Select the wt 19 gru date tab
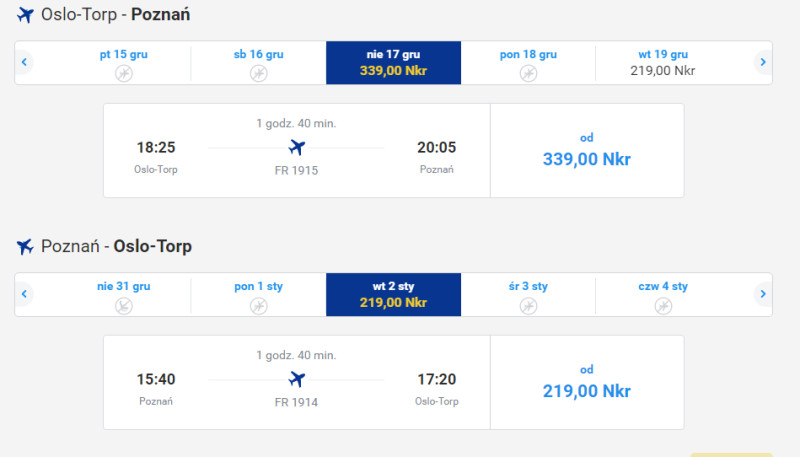The height and width of the screenshot is (457, 800). (663, 63)
